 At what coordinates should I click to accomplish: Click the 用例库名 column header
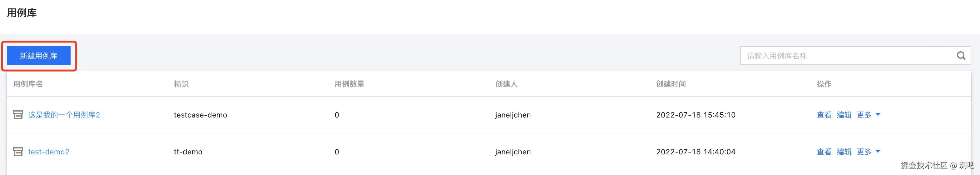point(28,84)
